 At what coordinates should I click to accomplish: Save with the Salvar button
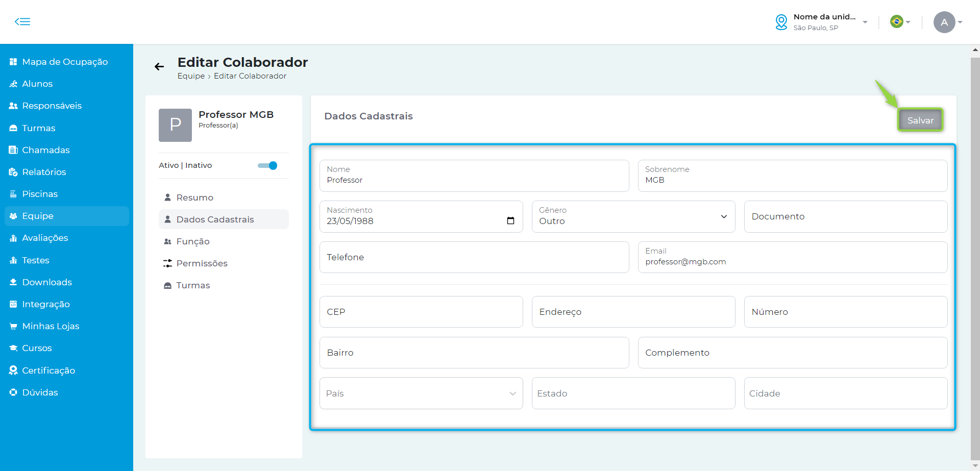coord(920,120)
